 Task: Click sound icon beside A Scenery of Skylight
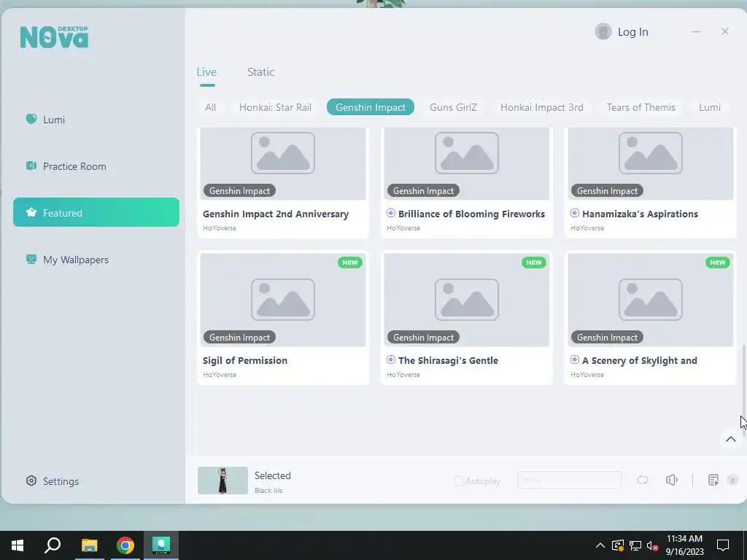tap(575, 360)
